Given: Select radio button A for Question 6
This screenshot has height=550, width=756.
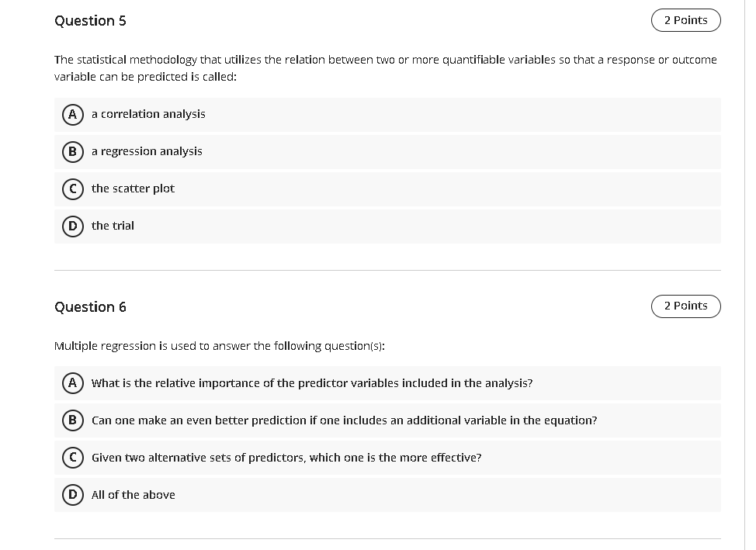Looking at the screenshot, I should [x=73, y=382].
